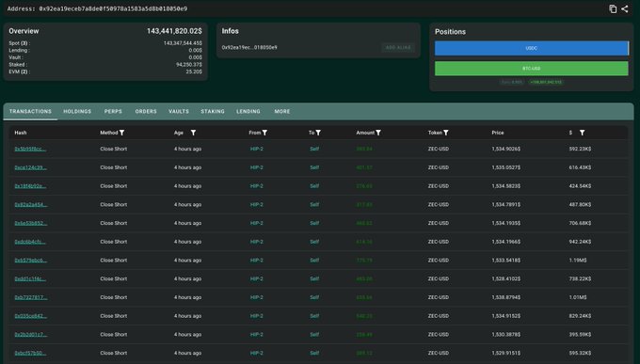Open the Method column filter
The height and width of the screenshot is (364, 640).
click(x=122, y=133)
